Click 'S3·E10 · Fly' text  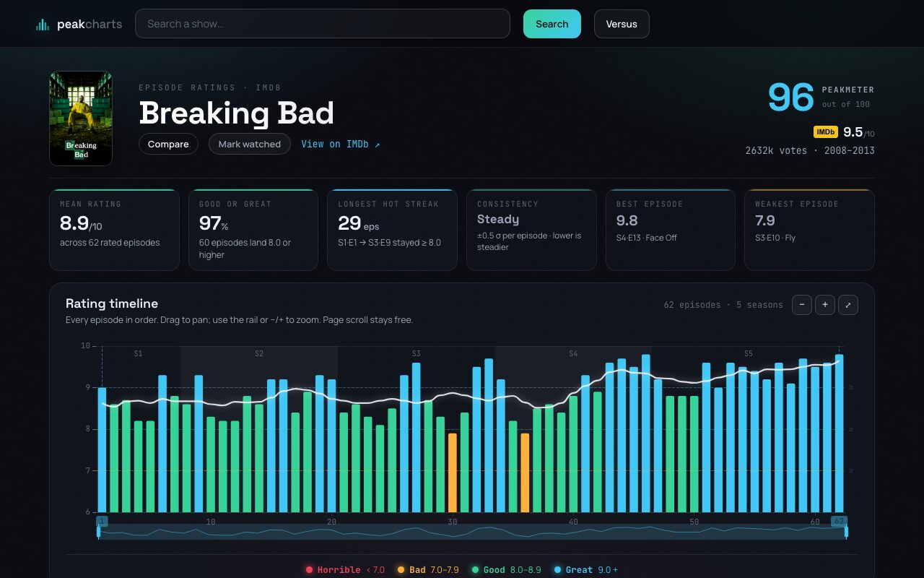pyautogui.click(x=775, y=238)
